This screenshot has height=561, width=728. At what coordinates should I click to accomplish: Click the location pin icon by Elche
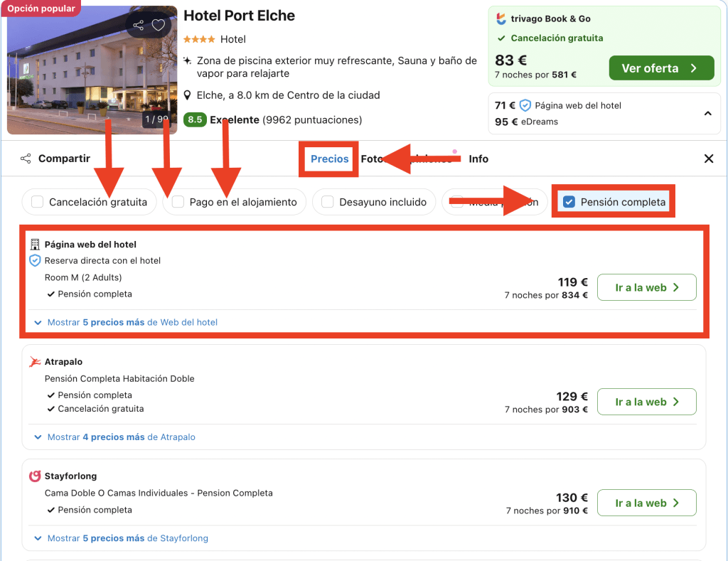pyautogui.click(x=187, y=95)
